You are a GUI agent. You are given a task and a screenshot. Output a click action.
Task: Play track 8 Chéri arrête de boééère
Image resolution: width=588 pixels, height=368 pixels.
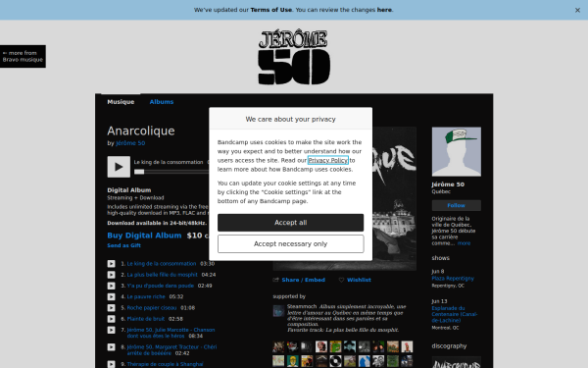112,347
